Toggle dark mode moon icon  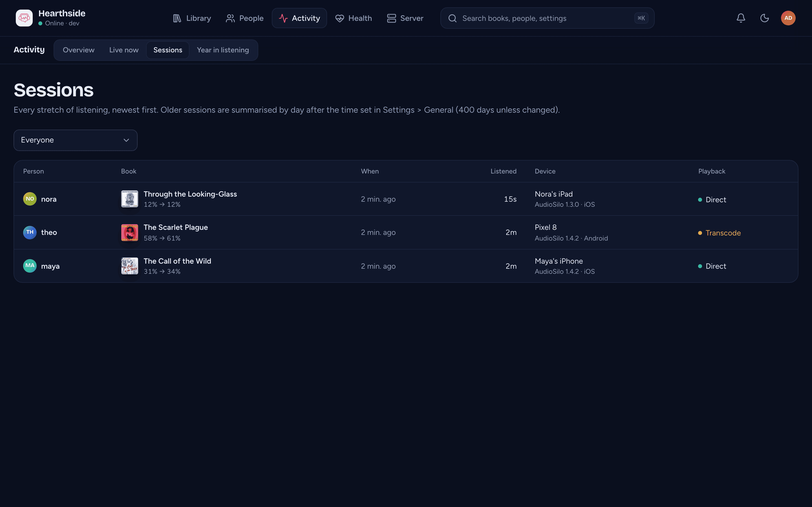click(x=764, y=18)
